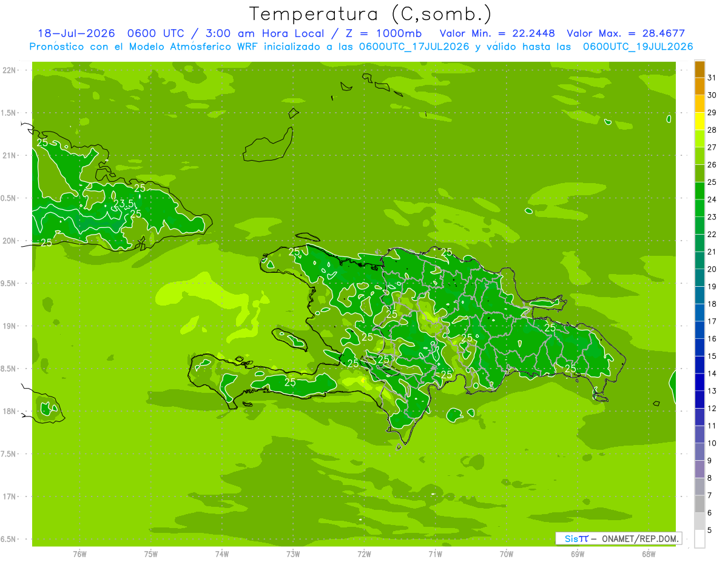Pick the teal legend swatch between 19 and 20
The width and height of the screenshot is (728, 562).
coord(700,278)
